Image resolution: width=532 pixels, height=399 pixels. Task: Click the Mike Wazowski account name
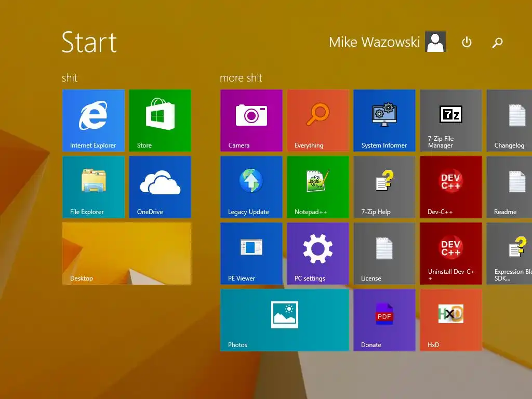pyautogui.click(x=374, y=42)
